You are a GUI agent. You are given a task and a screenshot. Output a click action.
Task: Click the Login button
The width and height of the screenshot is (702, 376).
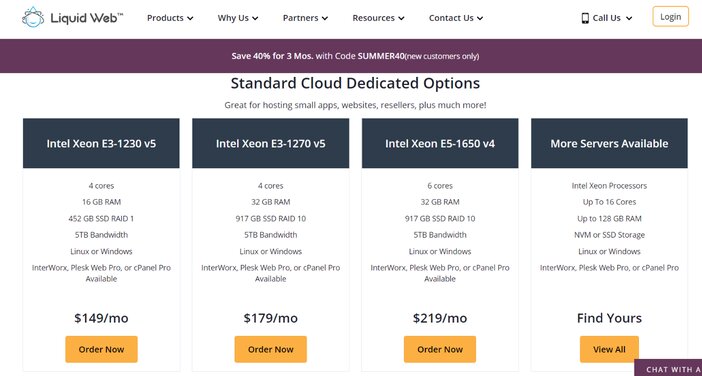pyautogui.click(x=670, y=17)
